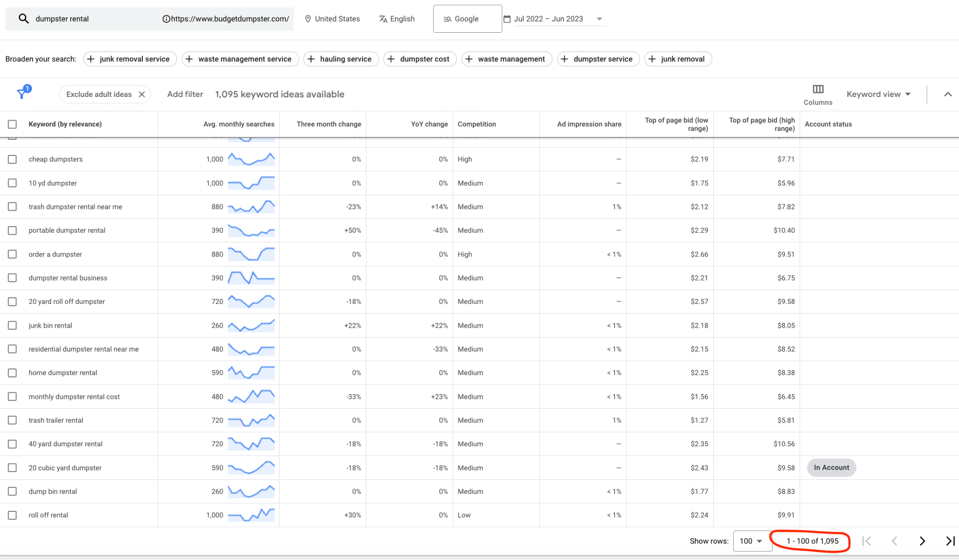Image resolution: width=959 pixels, height=560 pixels.
Task: Click the keyword 40 yard dumpster rental
Action: point(65,444)
